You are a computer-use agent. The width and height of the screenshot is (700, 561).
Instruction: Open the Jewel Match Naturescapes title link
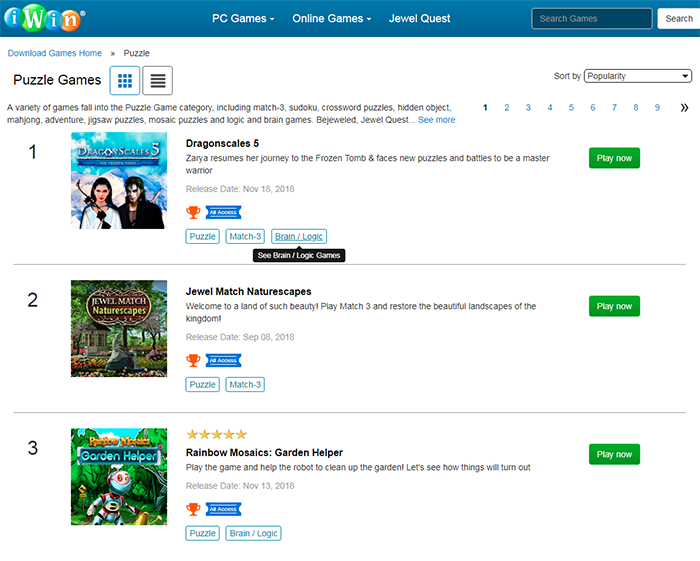[x=249, y=291]
